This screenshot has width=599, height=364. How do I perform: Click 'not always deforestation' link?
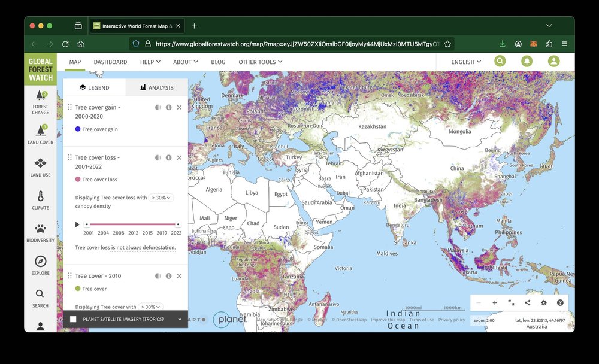pyautogui.click(x=143, y=247)
